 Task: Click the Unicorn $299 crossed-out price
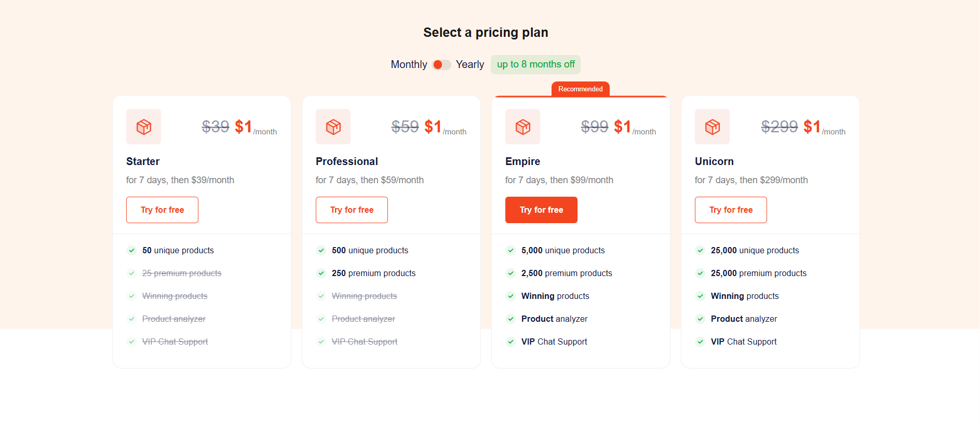tap(779, 127)
